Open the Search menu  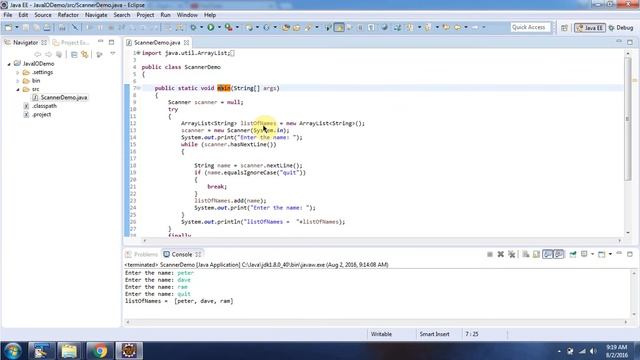click(122, 15)
